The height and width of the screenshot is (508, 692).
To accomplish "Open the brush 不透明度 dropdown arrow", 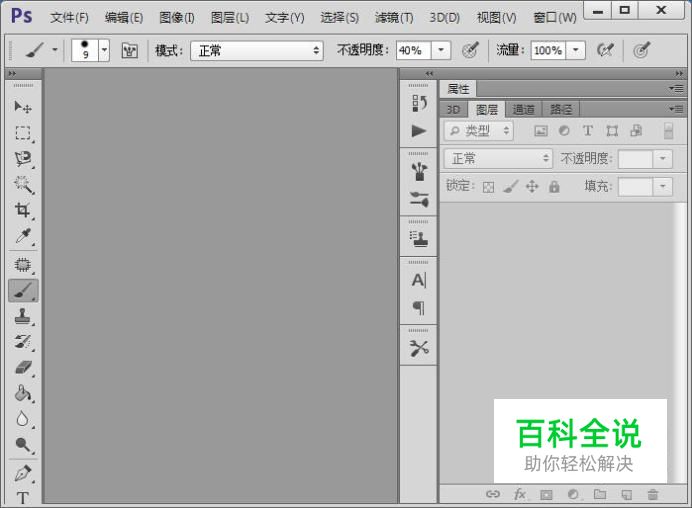I will pos(440,50).
